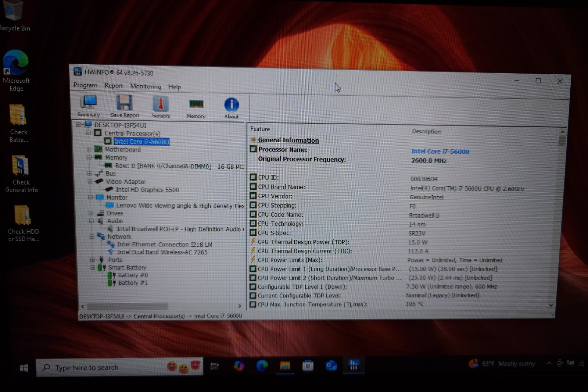This screenshot has height=392, width=588.
Task: Expand the Bus tree node
Action: click(x=89, y=173)
